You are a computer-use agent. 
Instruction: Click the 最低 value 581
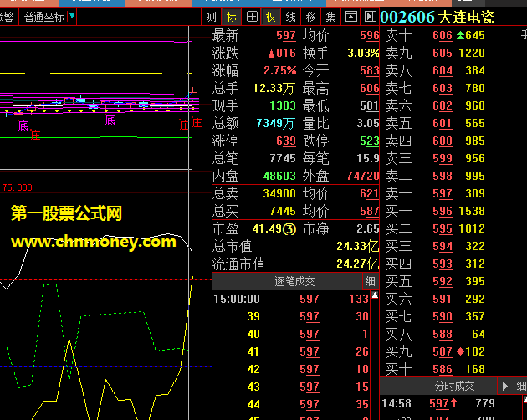[370, 105]
